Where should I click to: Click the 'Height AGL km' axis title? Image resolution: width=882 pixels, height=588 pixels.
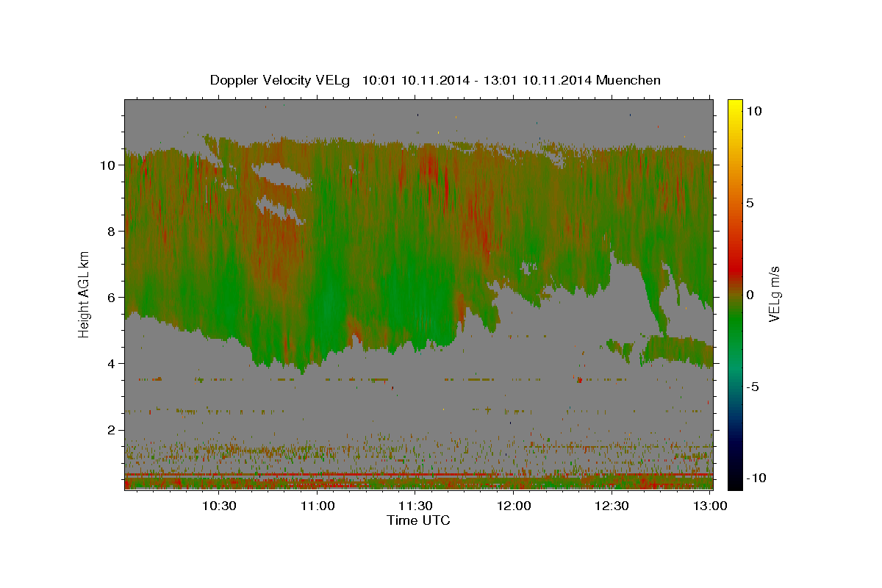84,294
